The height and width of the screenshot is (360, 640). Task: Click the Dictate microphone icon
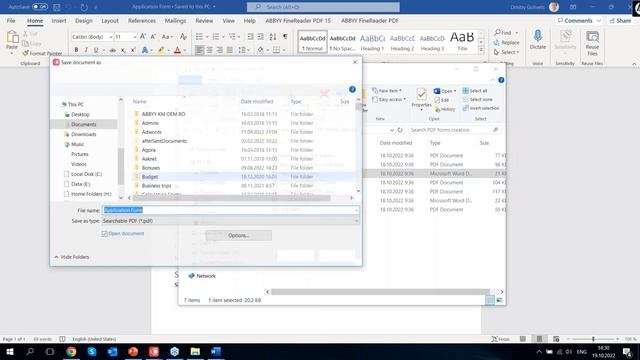tap(538, 37)
